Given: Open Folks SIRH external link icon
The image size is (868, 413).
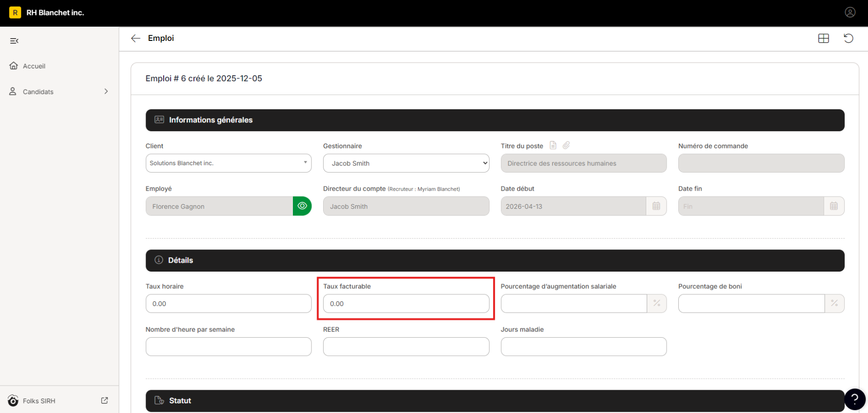Looking at the screenshot, I should click(x=105, y=400).
